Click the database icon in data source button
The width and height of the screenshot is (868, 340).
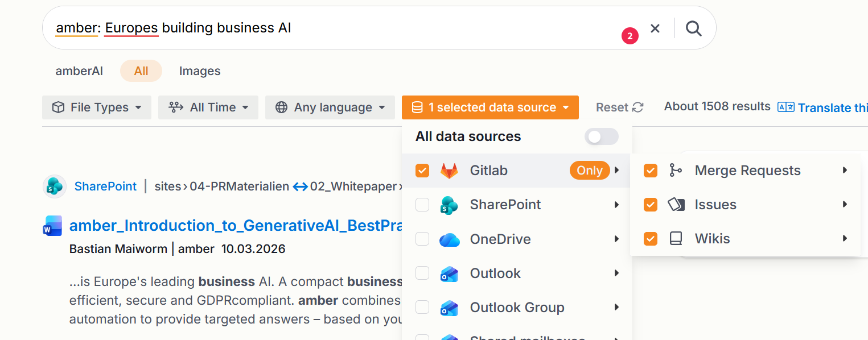point(417,107)
